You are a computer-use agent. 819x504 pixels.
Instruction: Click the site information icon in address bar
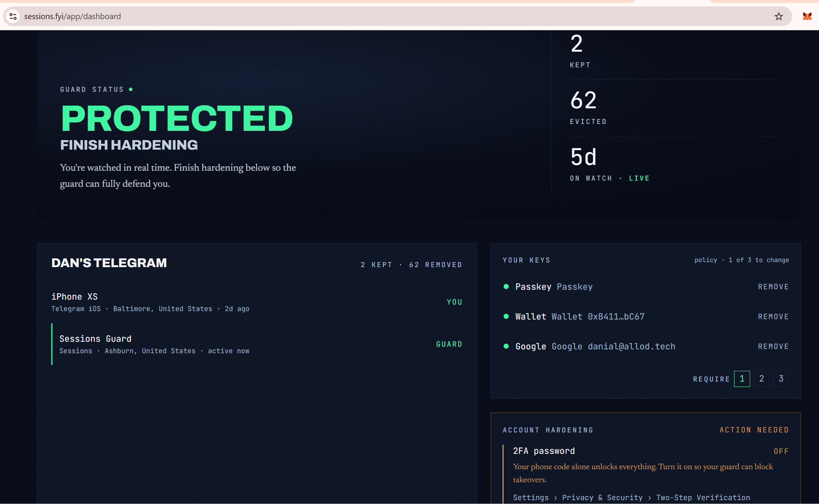pyautogui.click(x=13, y=16)
